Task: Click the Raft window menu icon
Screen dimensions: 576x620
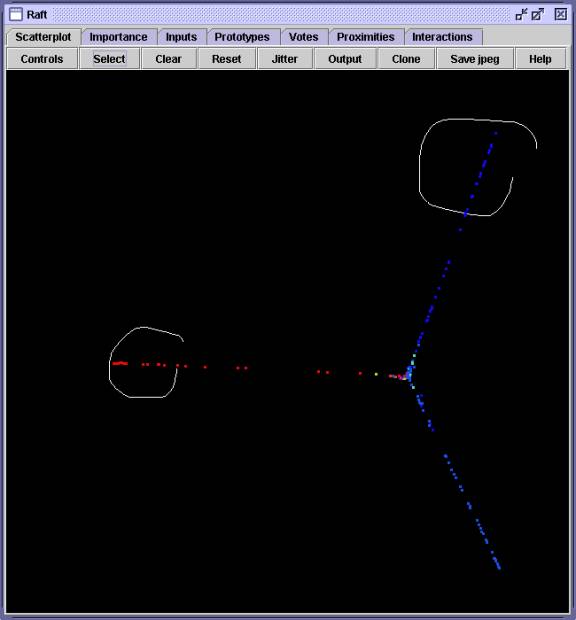Action: click(x=16, y=15)
